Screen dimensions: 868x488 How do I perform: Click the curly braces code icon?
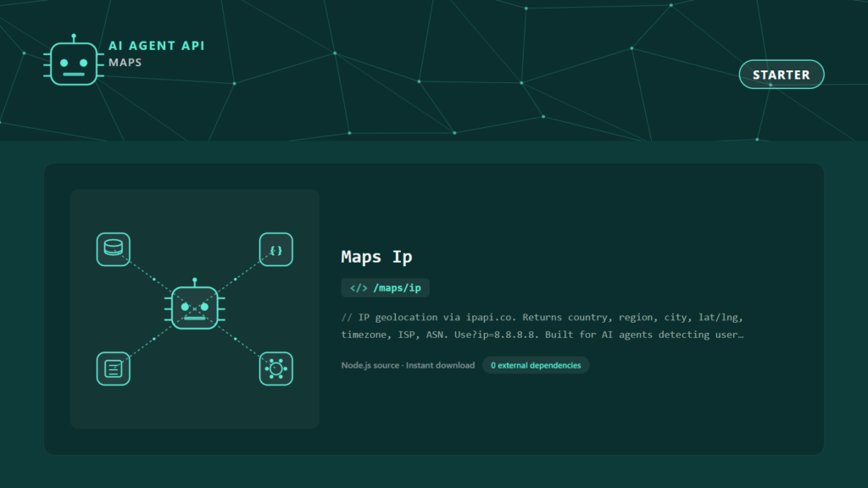coord(275,250)
